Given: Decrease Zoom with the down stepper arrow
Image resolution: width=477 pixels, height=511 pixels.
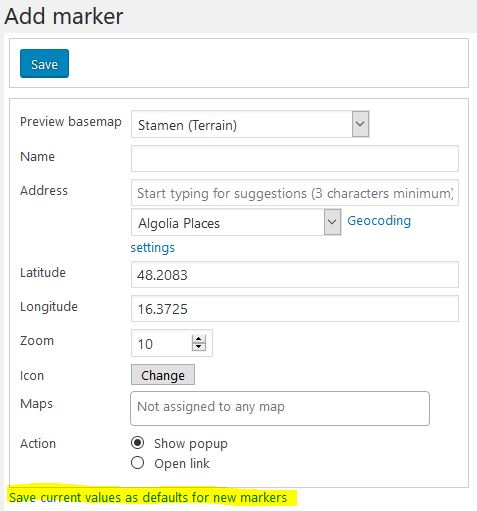Looking at the screenshot, I should tap(199, 347).
